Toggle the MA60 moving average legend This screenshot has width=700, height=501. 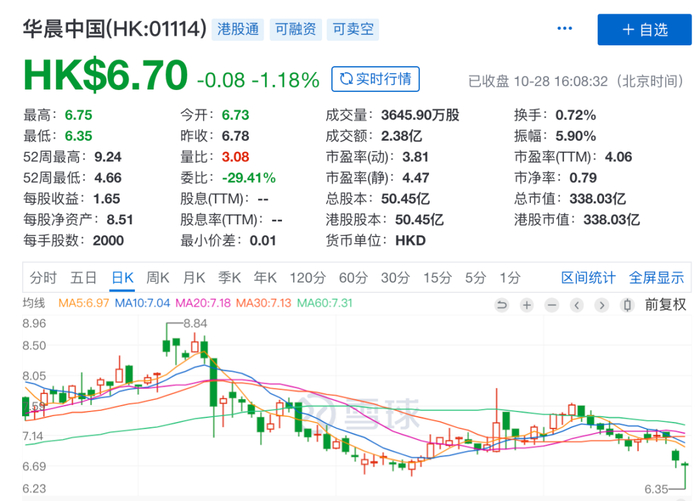click(x=325, y=303)
